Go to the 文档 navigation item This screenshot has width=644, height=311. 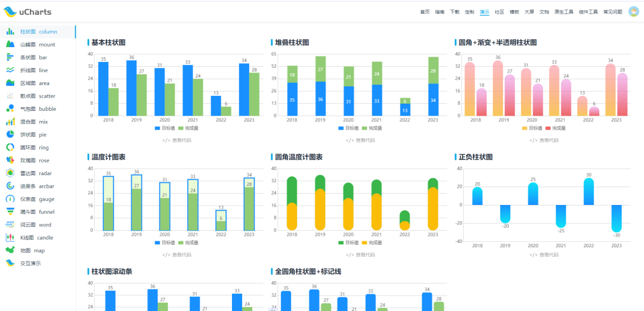(x=544, y=12)
